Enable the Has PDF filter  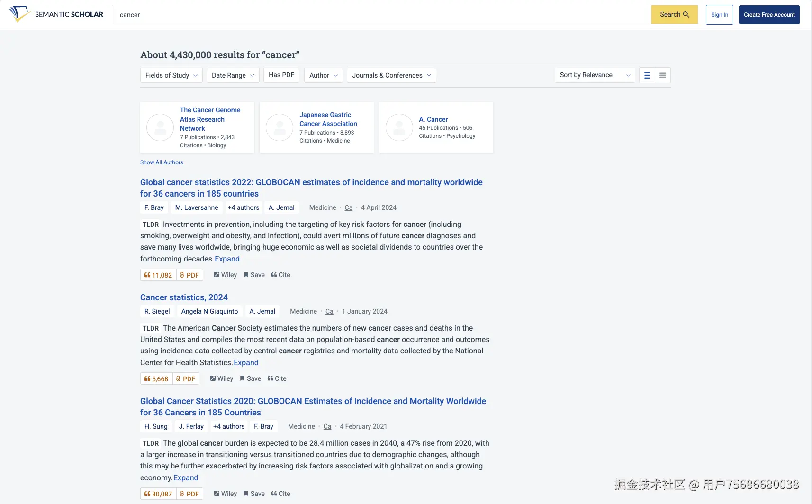pos(281,75)
